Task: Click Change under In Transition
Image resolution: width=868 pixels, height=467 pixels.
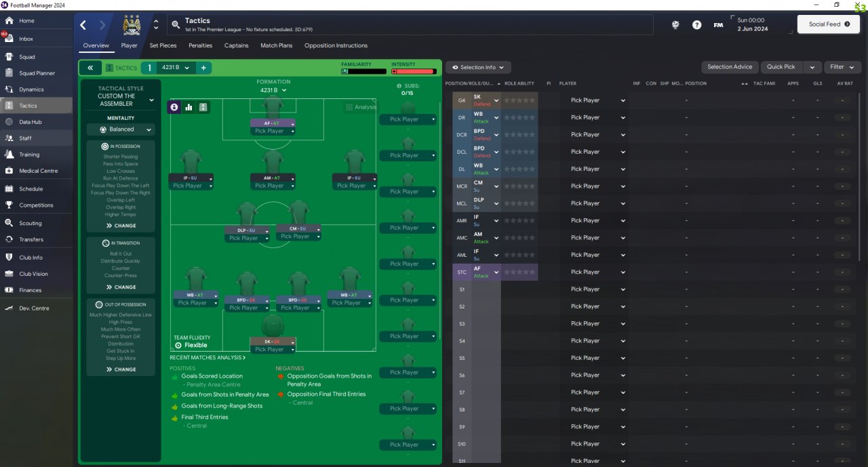Action: click(x=121, y=287)
